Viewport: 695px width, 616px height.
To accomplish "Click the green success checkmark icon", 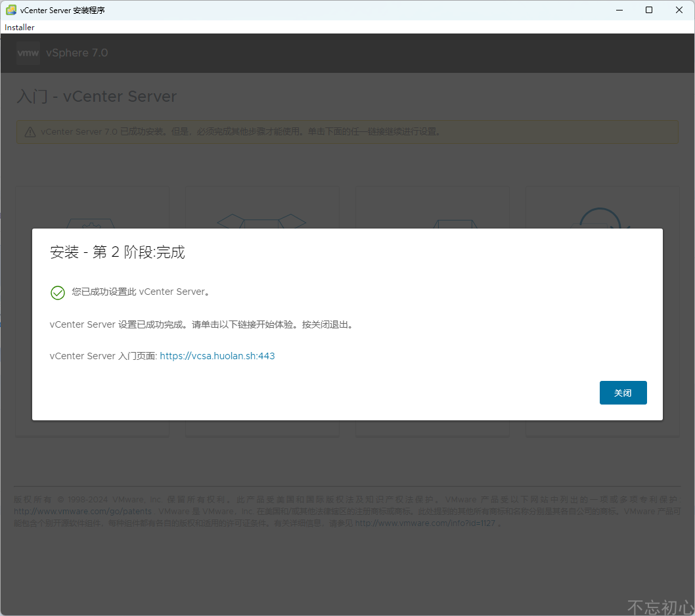I will click(58, 292).
